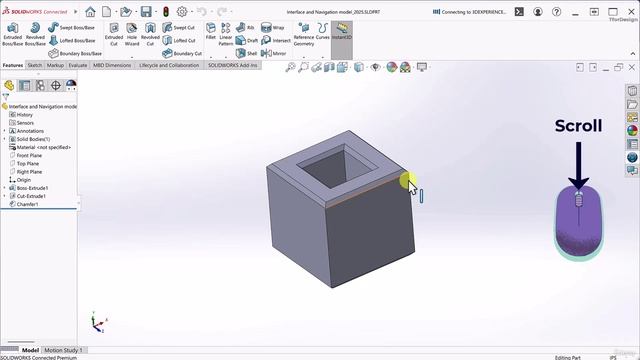Switch to the MBD Dimensions tab

point(112,65)
